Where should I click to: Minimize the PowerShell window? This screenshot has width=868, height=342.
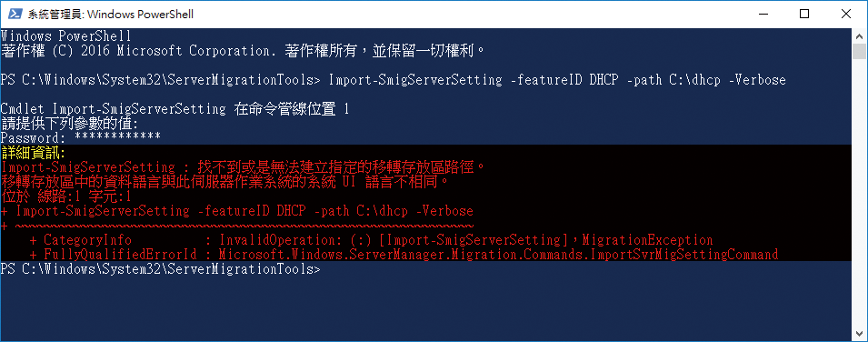[763, 14]
